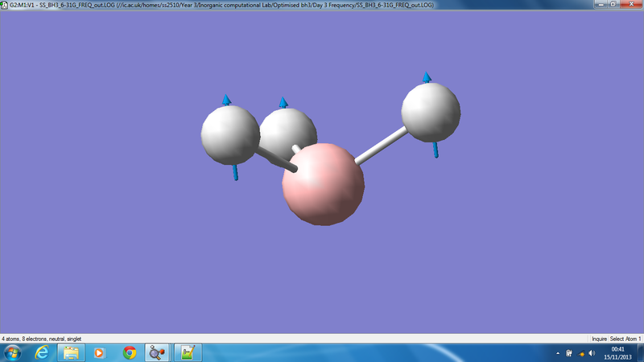Screen dimensions: 644x362
Task: Open the Windows Start menu
Action: point(12,352)
